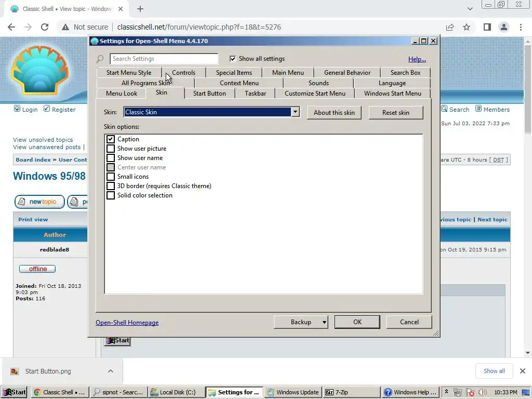Image resolution: width=532 pixels, height=399 pixels.
Task: Switch to Language tab
Action: 392,83
